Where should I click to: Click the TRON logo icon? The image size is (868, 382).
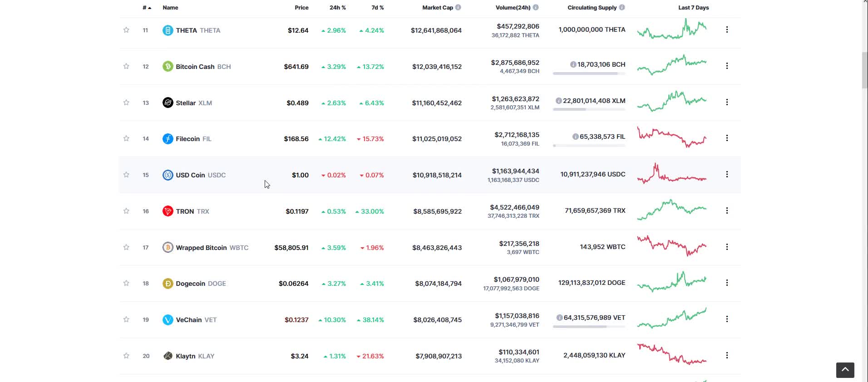pos(168,211)
